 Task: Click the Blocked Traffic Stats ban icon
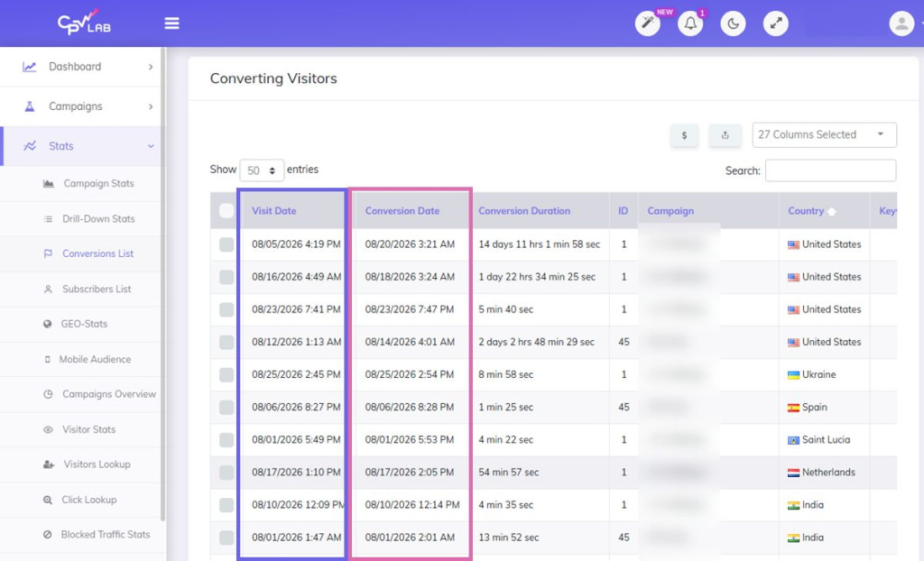(47, 535)
